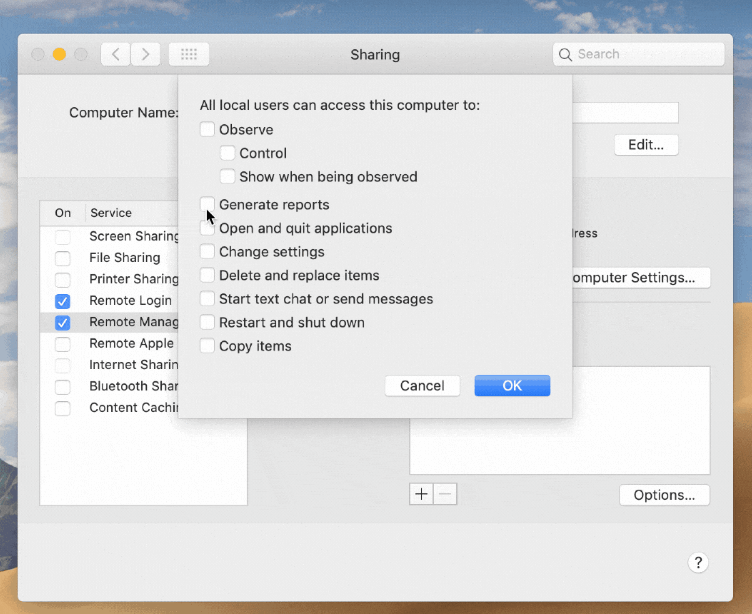This screenshot has width=752, height=614.
Task: Open the Options... button
Action: tap(664, 495)
